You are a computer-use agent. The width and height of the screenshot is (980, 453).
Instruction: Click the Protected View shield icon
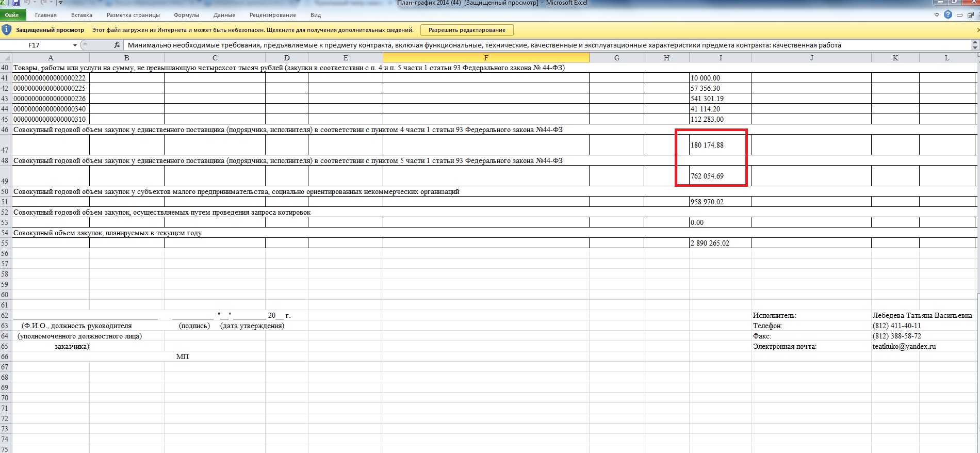[x=7, y=30]
